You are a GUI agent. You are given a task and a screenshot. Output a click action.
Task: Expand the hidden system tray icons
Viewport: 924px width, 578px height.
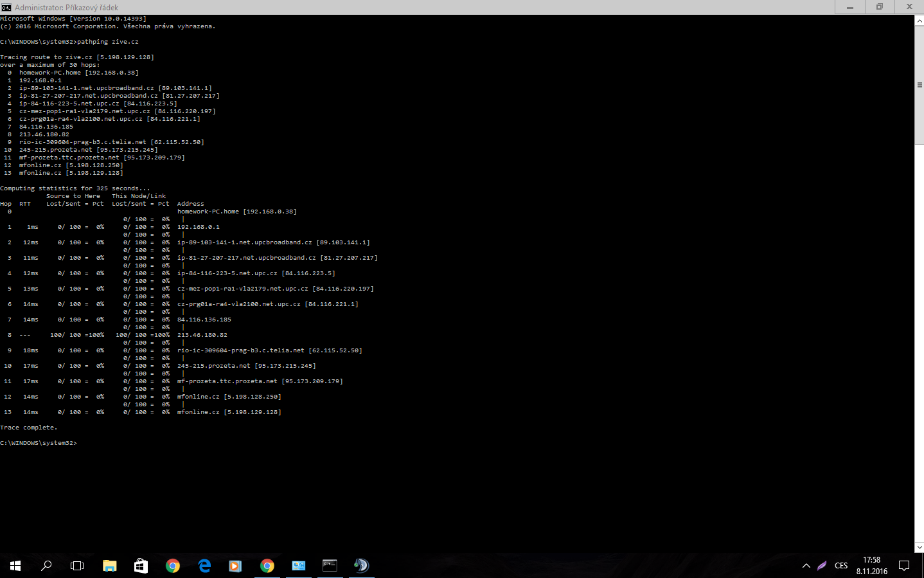[806, 566]
